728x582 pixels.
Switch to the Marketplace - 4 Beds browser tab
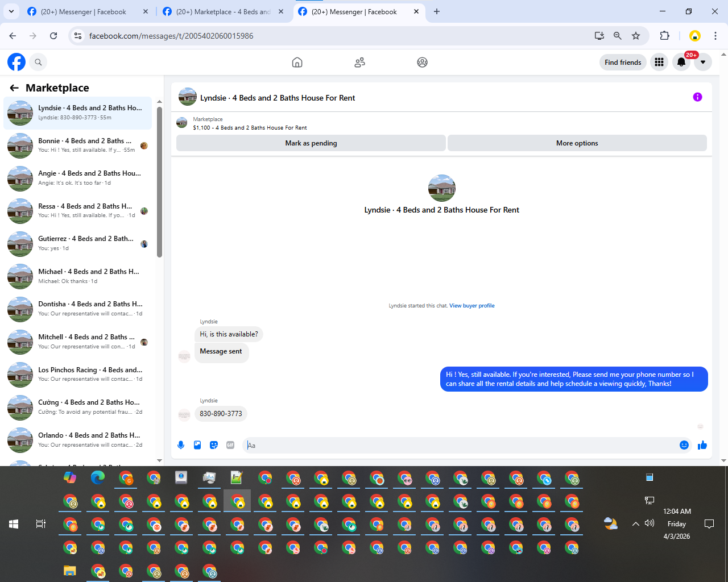tap(222, 12)
